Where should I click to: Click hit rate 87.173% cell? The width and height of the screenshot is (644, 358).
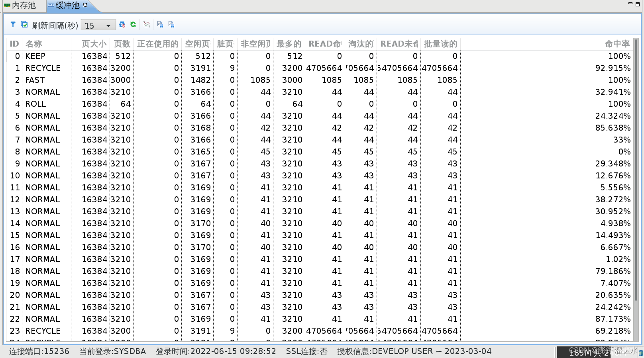click(613, 319)
